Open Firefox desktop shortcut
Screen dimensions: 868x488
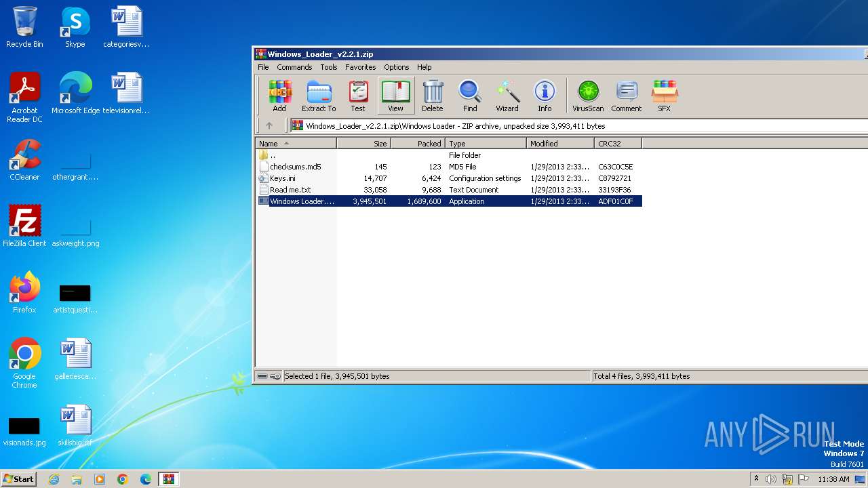pos(24,293)
